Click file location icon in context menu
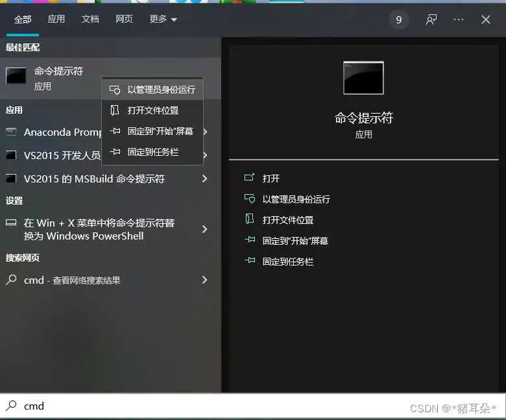506x420 pixels. [x=115, y=110]
